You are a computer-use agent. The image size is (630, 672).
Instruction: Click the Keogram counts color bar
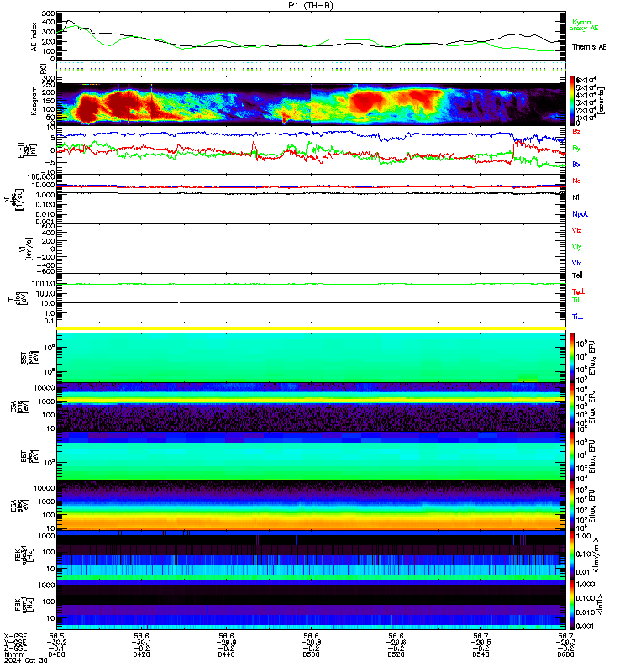pos(572,101)
